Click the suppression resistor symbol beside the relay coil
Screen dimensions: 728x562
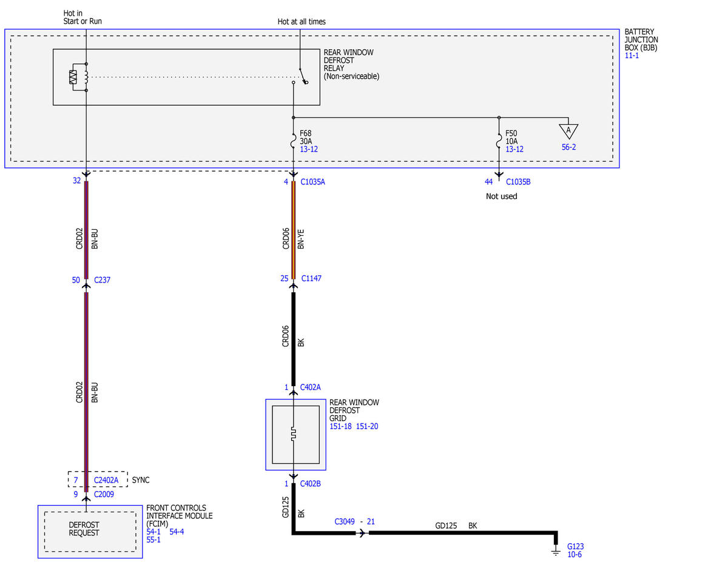point(73,77)
